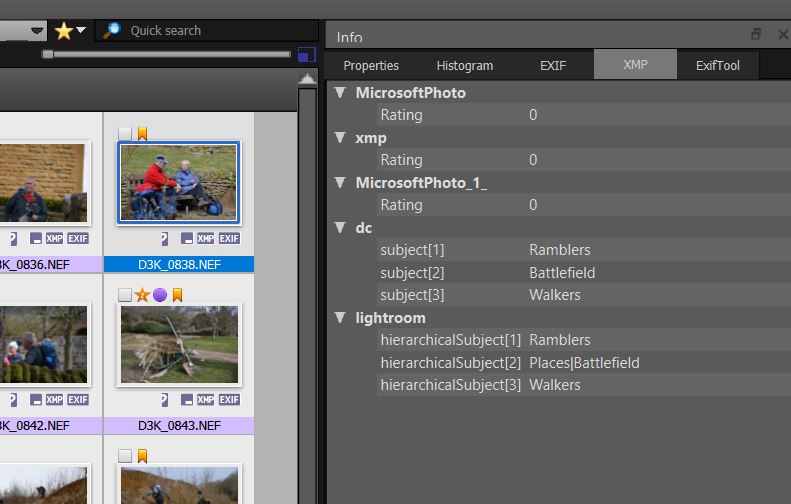The width and height of the screenshot is (791, 504).
Task: Click the purple color label on D3K_0843.NEF
Action: (159, 295)
